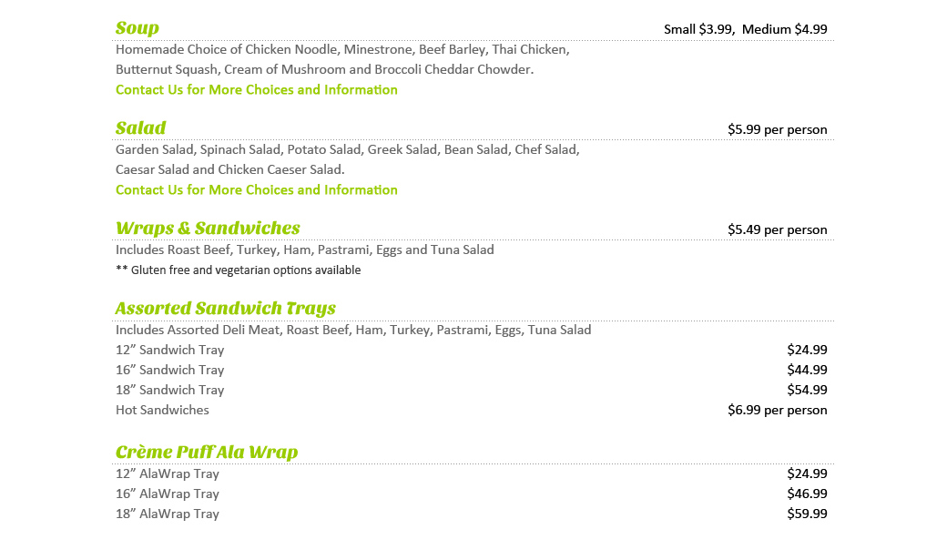Click the Hot Sandwiches menu item
Image resolution: width=947 pixels, height=560 pixels.
click(x=162, y=411)
